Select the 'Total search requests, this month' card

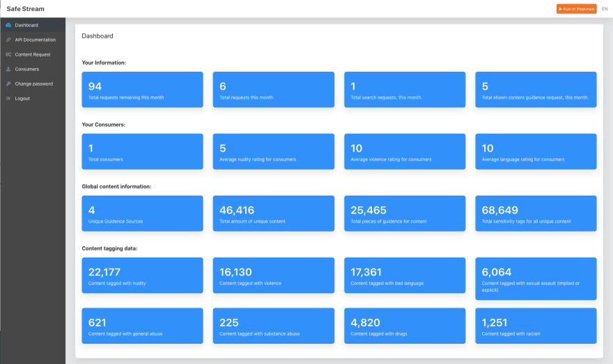(405, 90)
